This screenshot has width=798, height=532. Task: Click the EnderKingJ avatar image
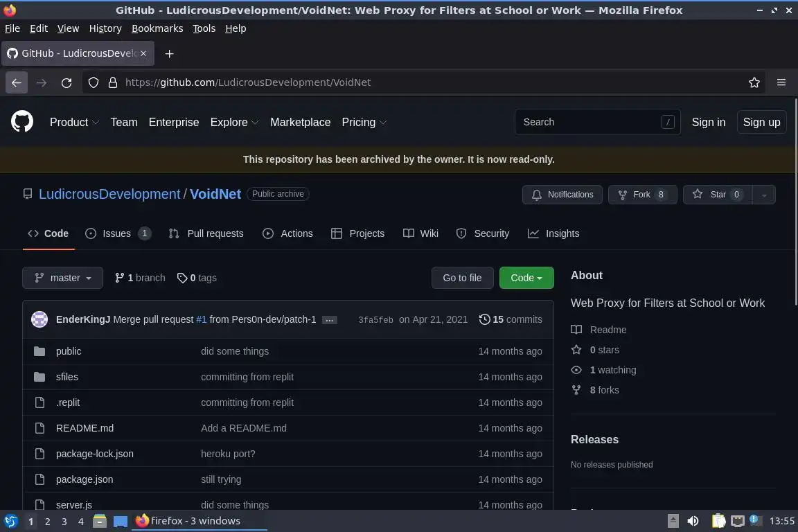39,320
